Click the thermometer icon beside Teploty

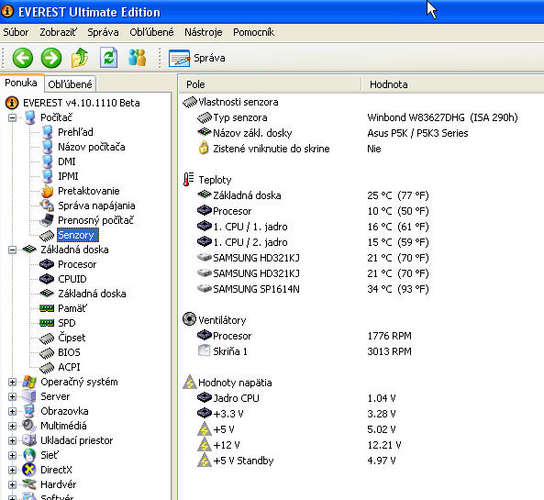coord(188,179)
